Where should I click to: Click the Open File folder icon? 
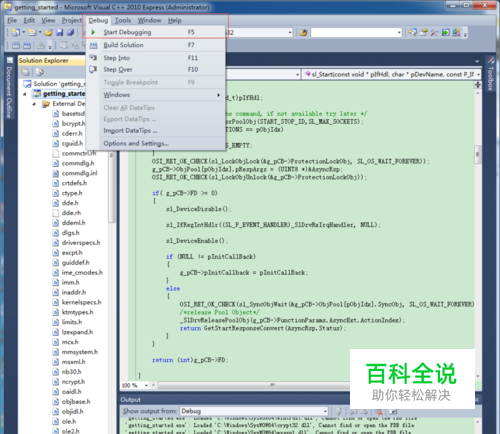(x=49, y=32)
